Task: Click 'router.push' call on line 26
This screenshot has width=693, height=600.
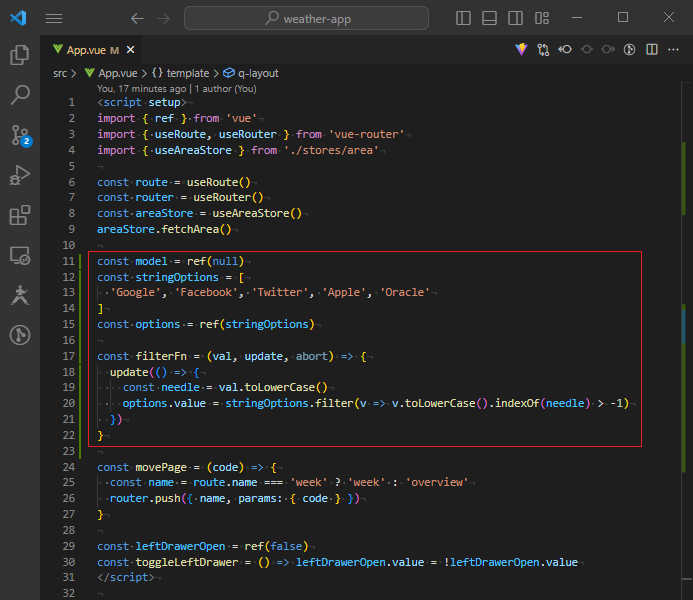Action: click(145, 498)
